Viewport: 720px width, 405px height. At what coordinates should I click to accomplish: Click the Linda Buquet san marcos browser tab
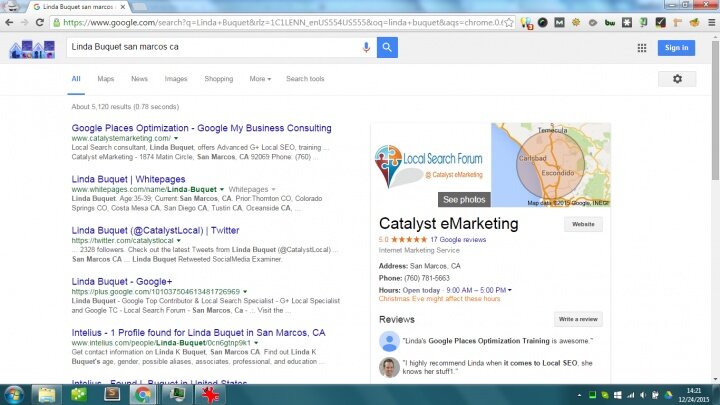tap(77, 7)
